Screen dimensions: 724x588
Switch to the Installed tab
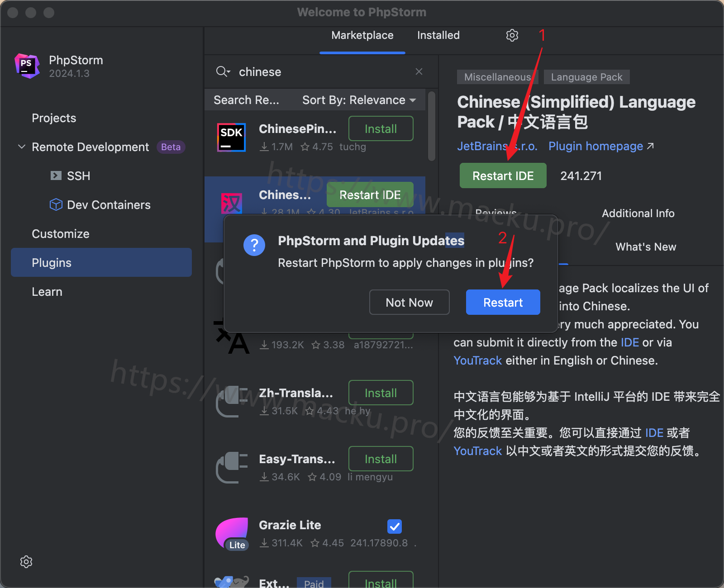pos(438,35)
